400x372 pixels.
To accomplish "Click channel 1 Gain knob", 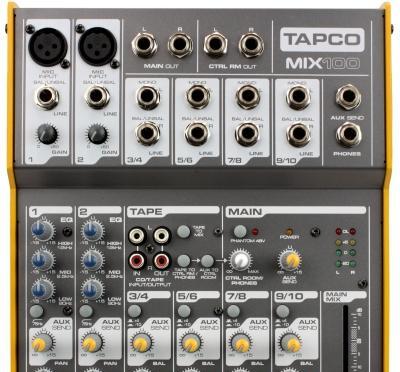I will pyautogui.click(x=47, y=134).
